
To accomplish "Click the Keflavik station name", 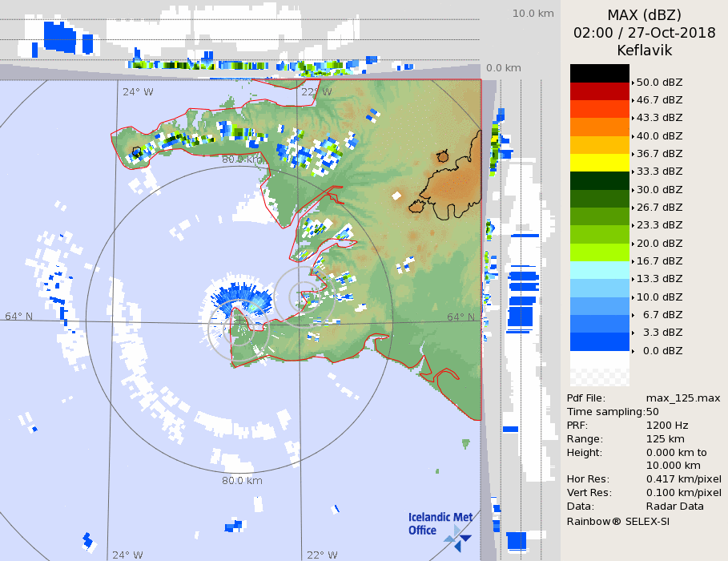I will 644,50.
